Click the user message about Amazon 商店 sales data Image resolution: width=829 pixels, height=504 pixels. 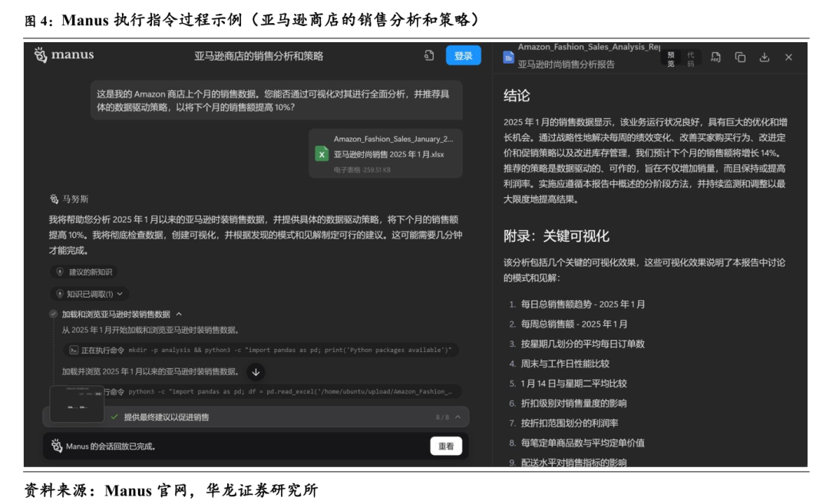[x=276, y=100]
